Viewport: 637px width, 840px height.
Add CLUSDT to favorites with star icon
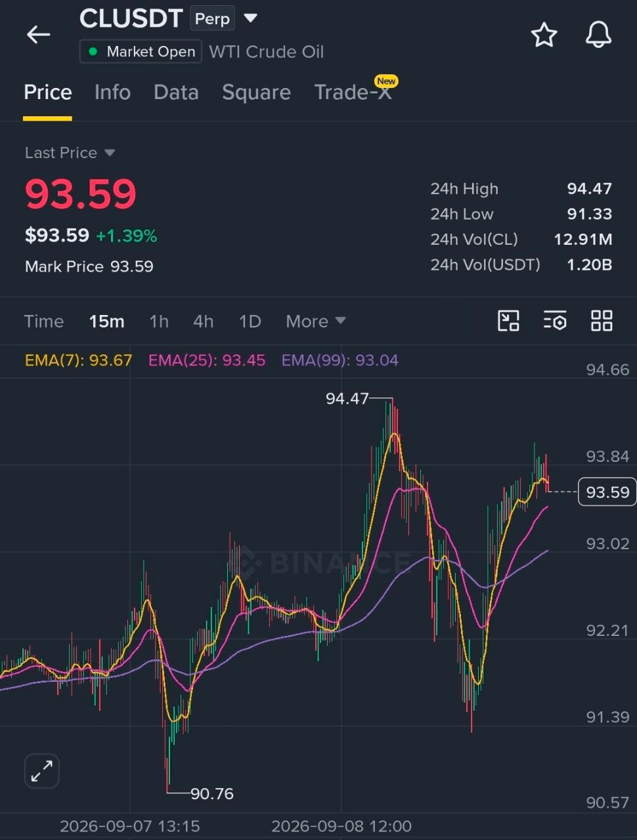pos(544,35)
